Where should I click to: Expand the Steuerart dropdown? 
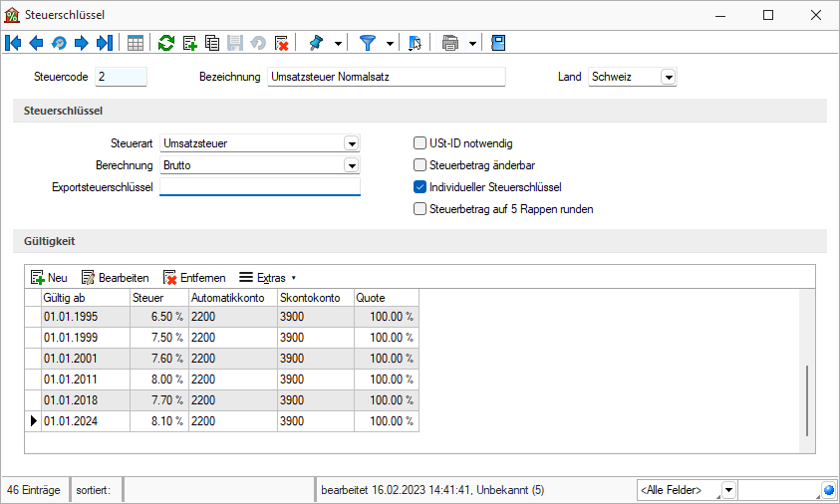(x=351, y=143)
